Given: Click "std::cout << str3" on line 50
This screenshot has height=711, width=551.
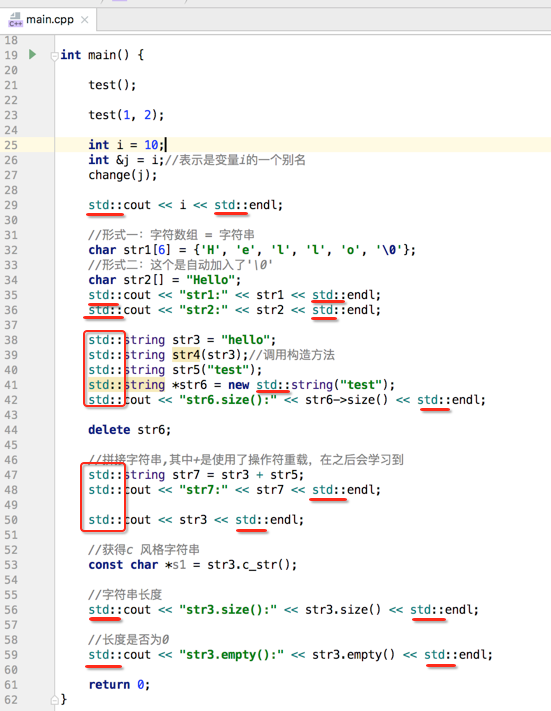Looking at the screenshot, I should tap(147, 520).
